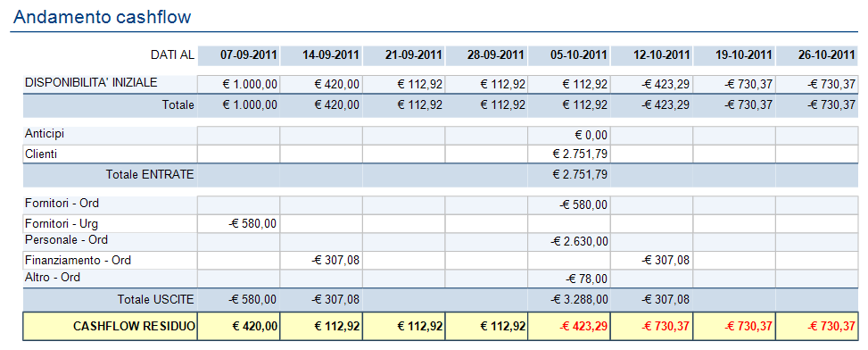
Task: Select the Totale USCITE -€ 3.288,00 cell
Action: point(569,300)
